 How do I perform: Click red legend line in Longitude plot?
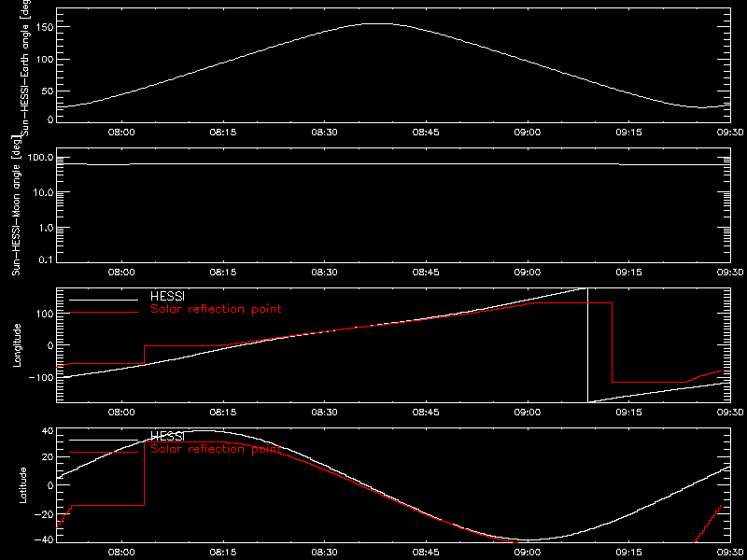(x=104, y=313)
